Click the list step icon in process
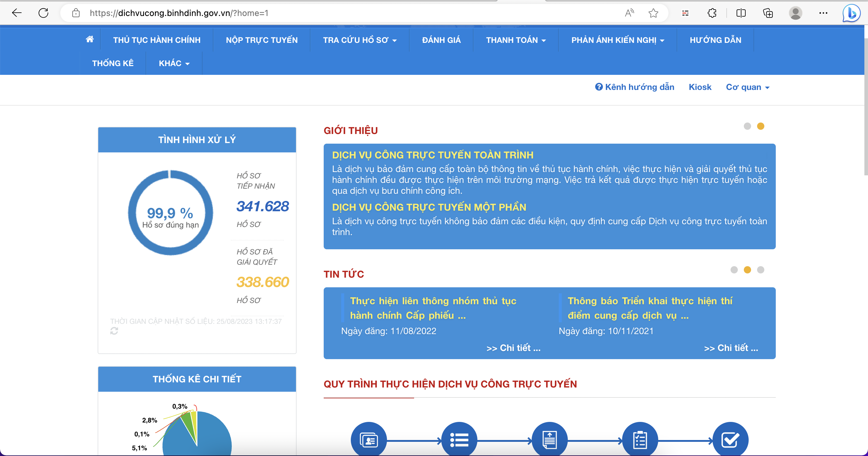 459,440
